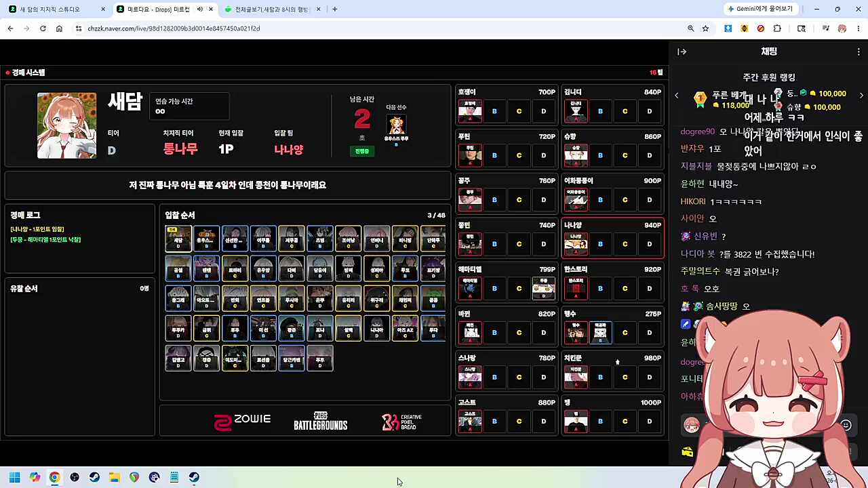Click the 주간 후원 랭킹 header

[x=769, y=77]
